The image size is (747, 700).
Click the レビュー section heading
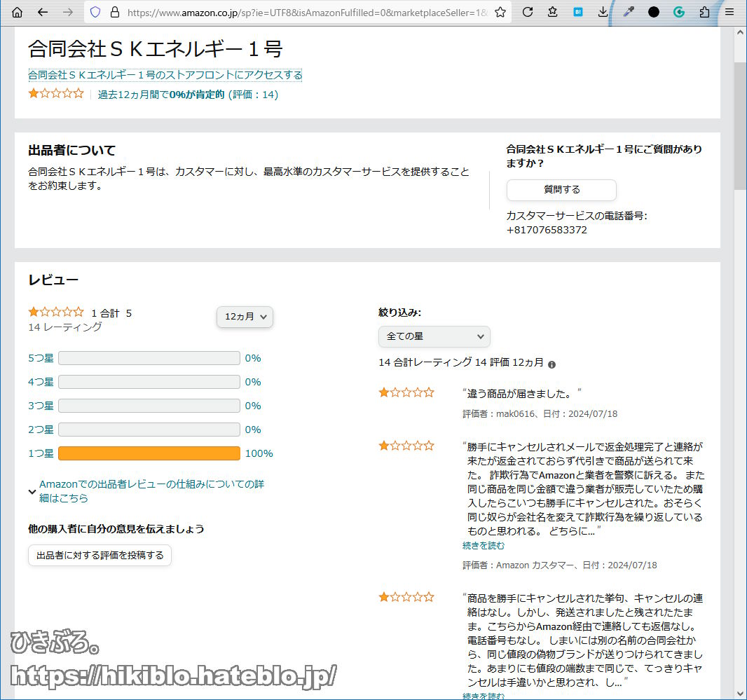coord(53,280)
